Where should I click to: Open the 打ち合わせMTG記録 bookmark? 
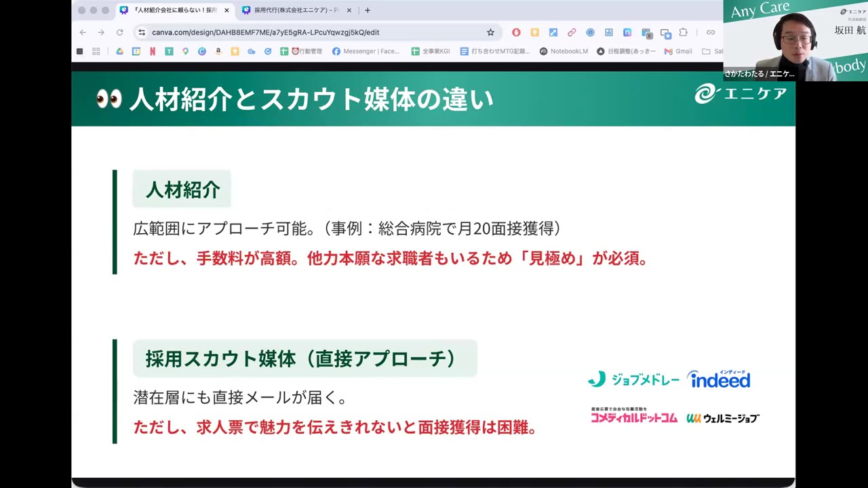click(495, 51)
